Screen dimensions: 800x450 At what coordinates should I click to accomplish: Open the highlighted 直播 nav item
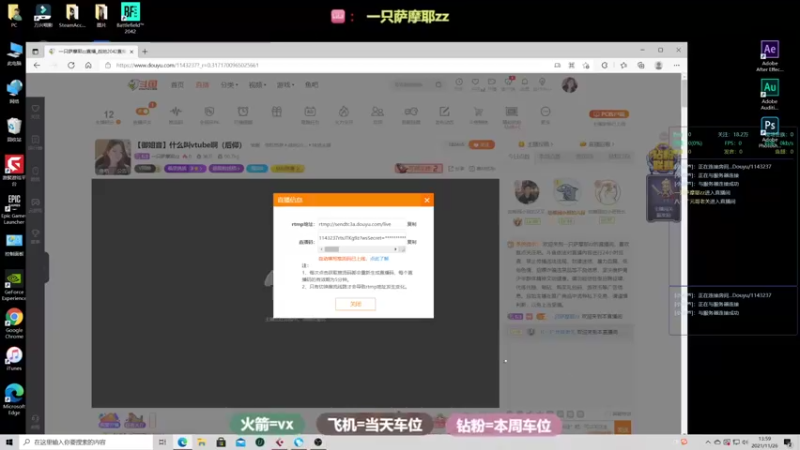click(203, 85)
